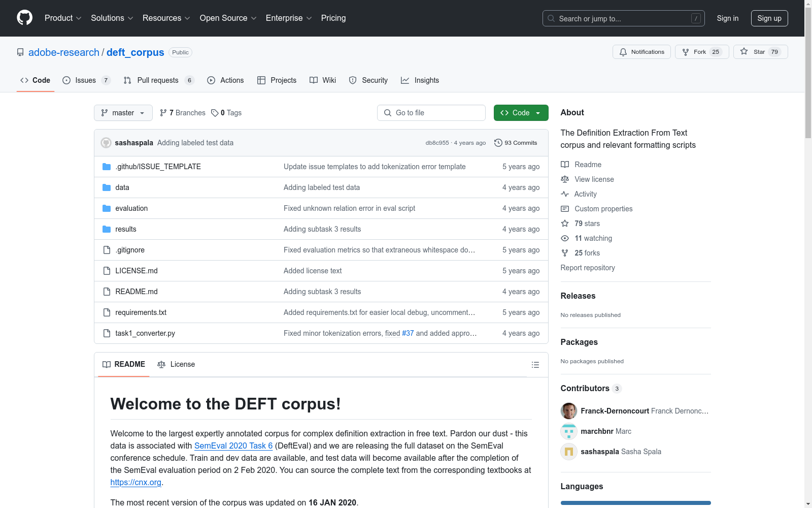Image resolution: width=812 pixels, height=508 pixels.
Task: Switch to the License tab in README panel
Action: pos(176,364)
